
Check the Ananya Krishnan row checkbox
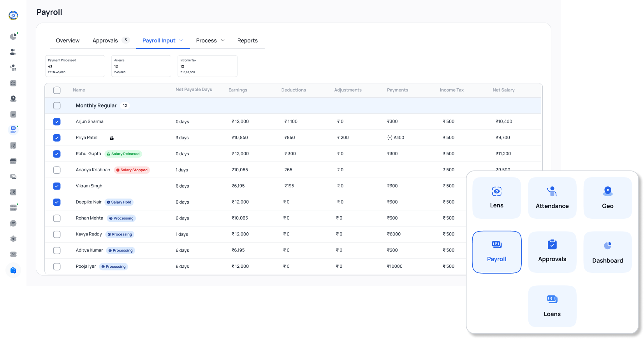point(57,170)
